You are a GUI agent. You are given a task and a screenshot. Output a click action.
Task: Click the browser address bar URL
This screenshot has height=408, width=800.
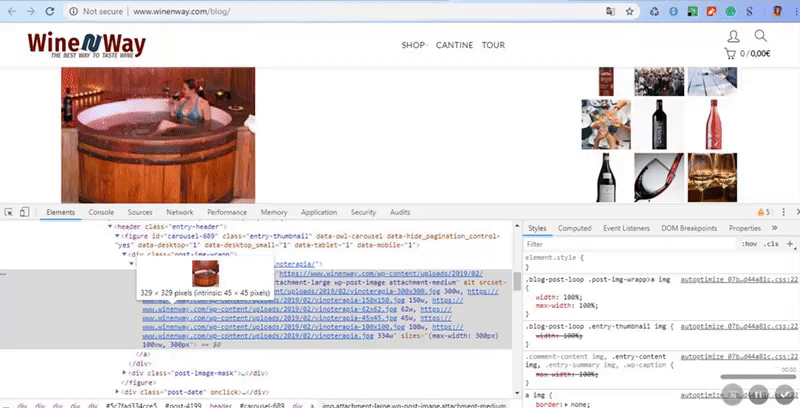point(181,11)
